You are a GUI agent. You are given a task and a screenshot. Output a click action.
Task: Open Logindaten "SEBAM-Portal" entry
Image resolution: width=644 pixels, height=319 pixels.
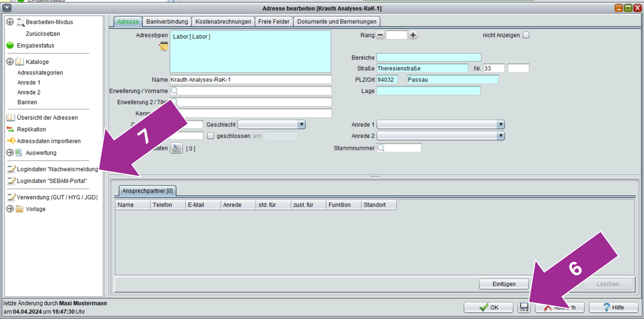(52, 181)
